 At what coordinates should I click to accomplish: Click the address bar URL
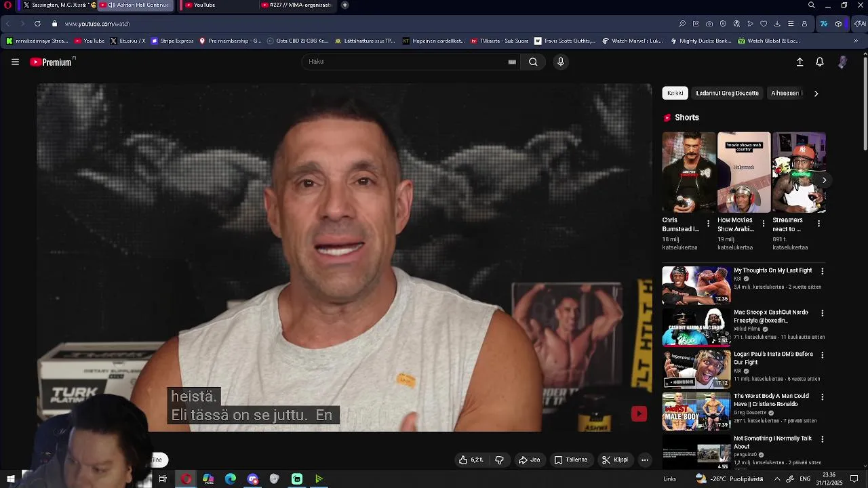(97, 24)
